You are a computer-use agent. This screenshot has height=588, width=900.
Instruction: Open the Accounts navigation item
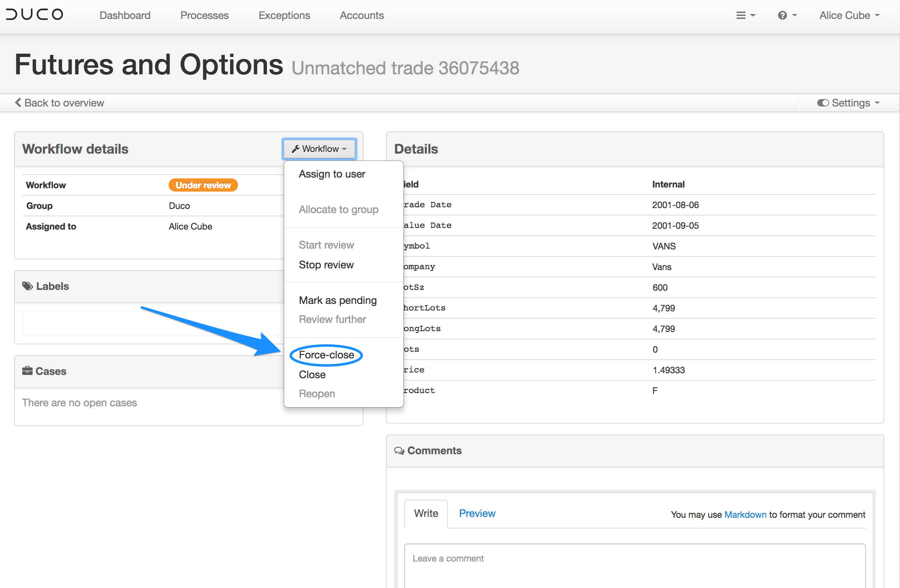point(362,15)
